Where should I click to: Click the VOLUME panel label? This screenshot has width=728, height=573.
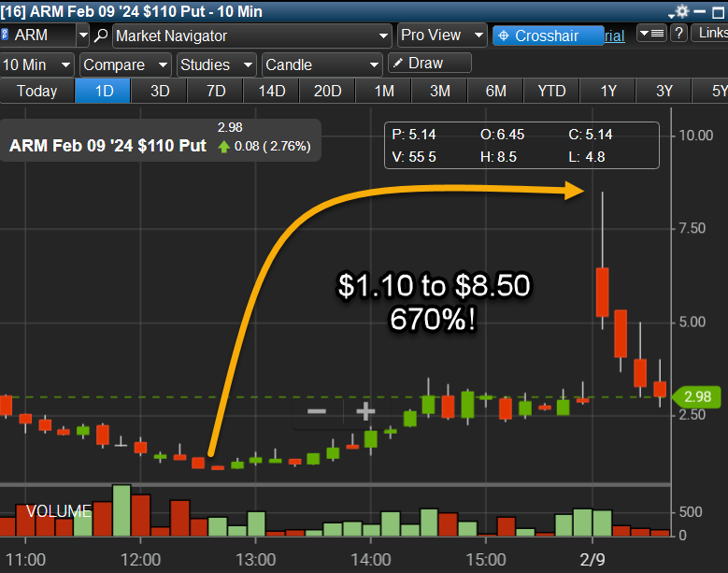(x=59, y=511)
